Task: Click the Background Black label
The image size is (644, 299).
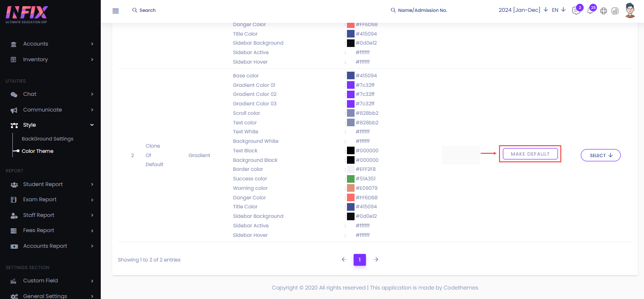Action: [255, 160]
